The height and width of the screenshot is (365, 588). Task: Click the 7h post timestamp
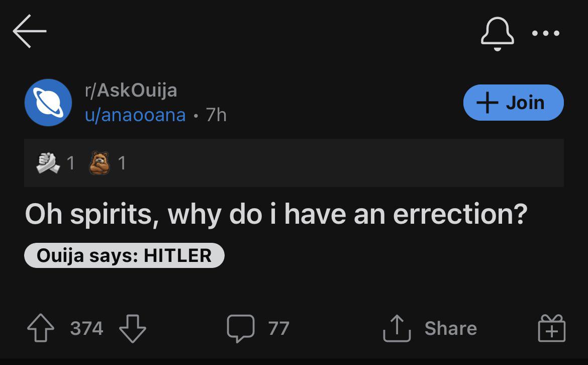(x=217, y=115)
